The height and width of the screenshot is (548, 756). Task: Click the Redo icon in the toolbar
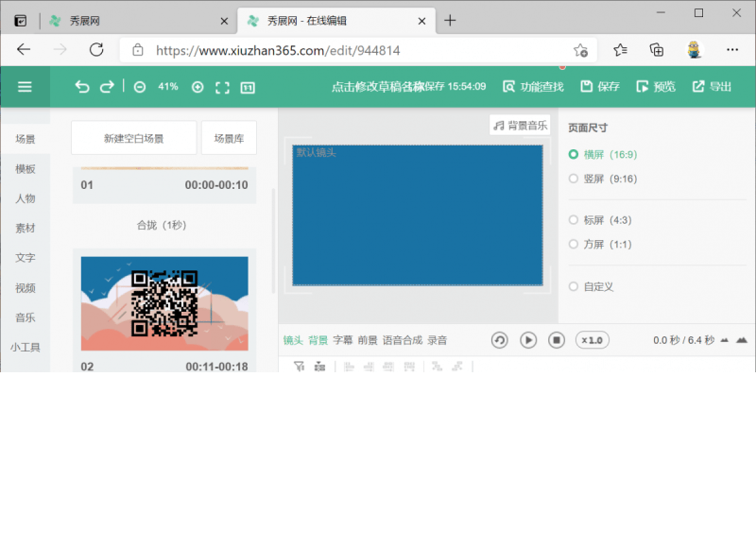tap(107, 86)
